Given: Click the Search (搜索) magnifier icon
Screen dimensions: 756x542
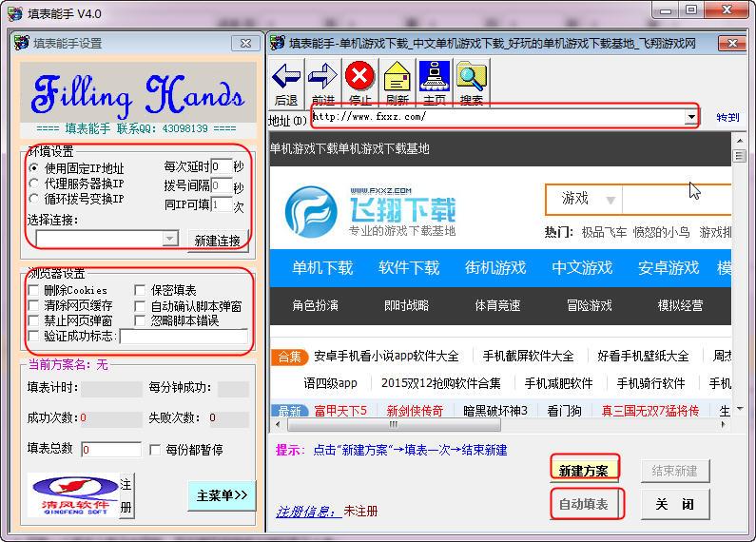Looking at the screenshot, I should [472, 77].
